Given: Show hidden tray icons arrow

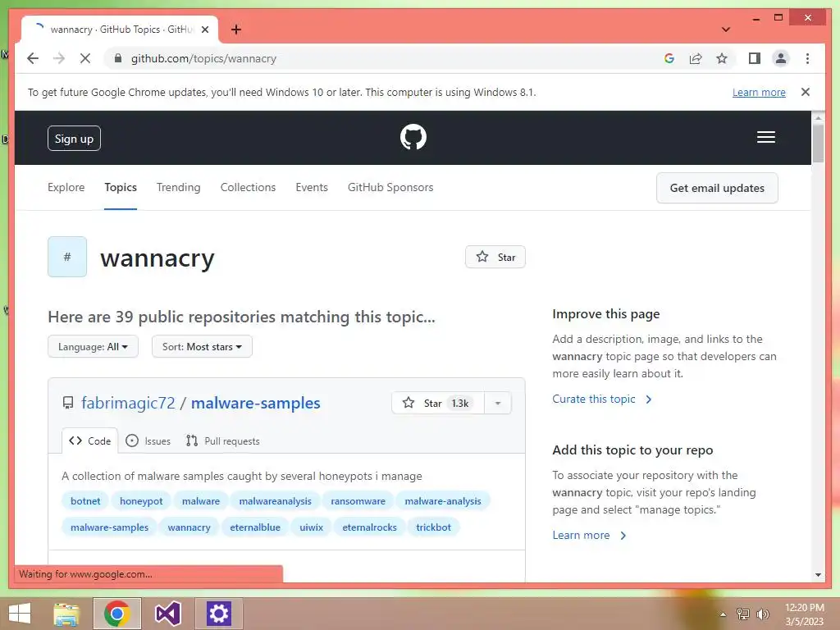Looking at the screenshot, I should (723, 614).
